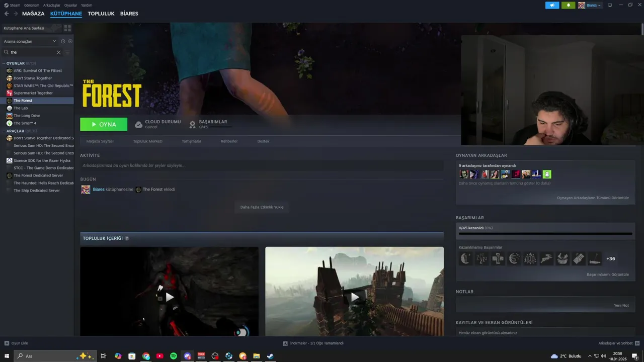Open the green notifications bell
The image size is (644, 362).
(569, 5)
